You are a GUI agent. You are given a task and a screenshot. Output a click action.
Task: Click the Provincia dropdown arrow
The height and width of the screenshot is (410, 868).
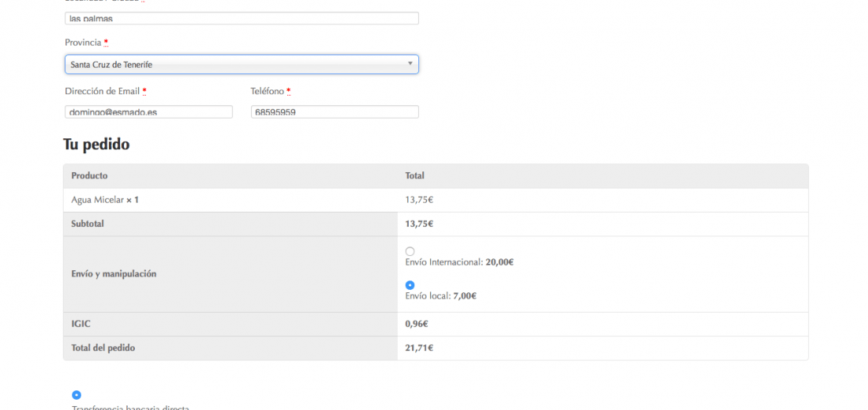(410, 64)
